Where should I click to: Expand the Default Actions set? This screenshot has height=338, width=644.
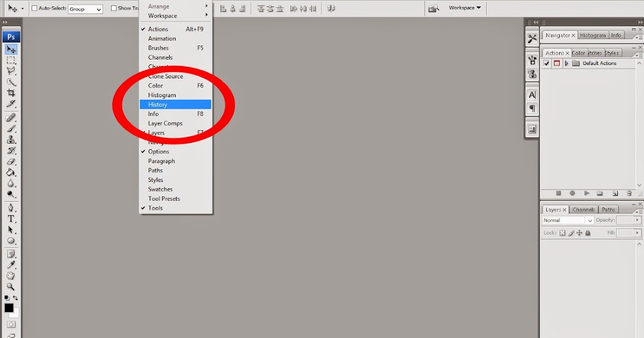click(566, 63)
